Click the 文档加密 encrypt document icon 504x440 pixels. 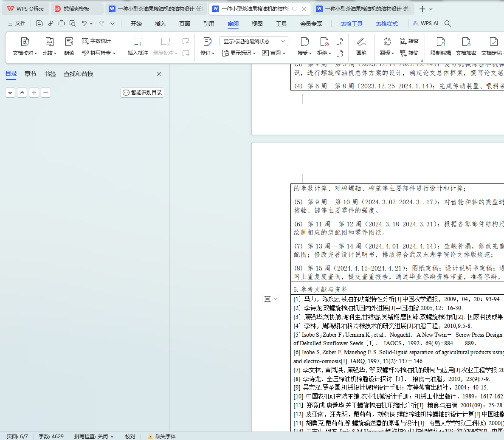pyautogui.click(x=466, y=42)
